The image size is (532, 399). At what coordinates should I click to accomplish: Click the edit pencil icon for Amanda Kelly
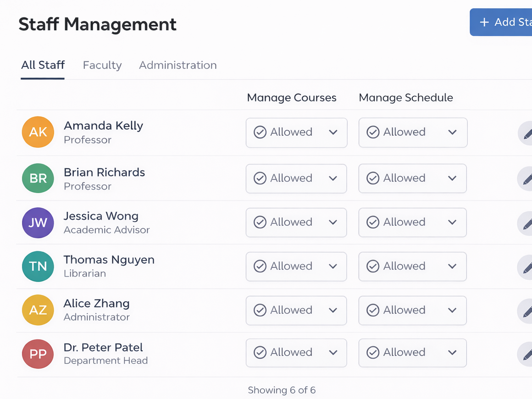coord(526,133)
